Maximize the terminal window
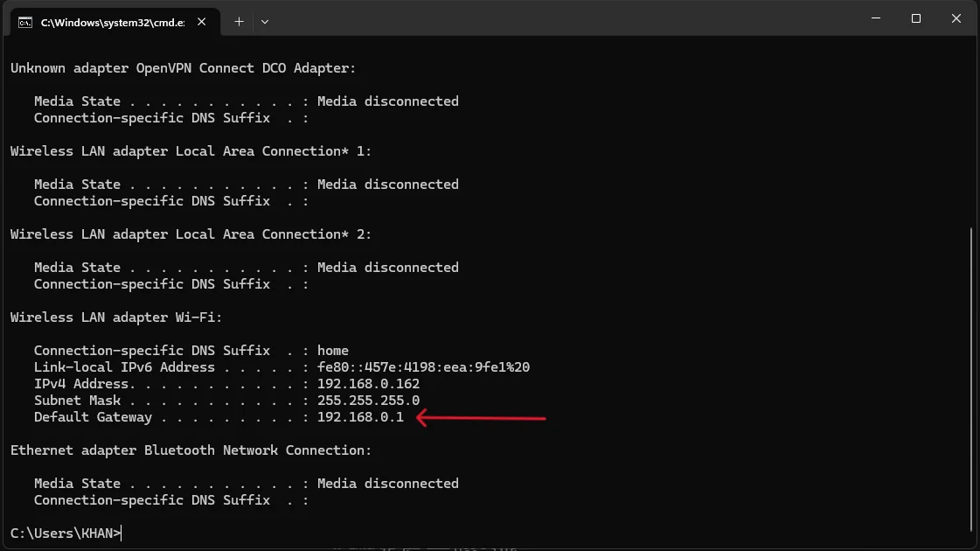This screenshot has width=980, height=551. point(916,18)
